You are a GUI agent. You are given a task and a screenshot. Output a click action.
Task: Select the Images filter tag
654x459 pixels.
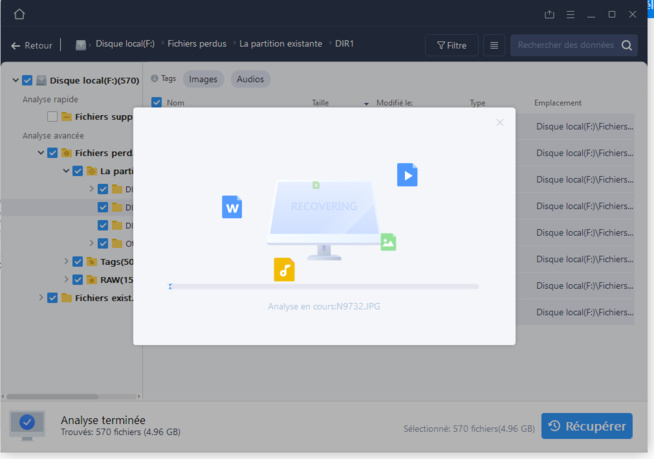click(x=203, y=78)
